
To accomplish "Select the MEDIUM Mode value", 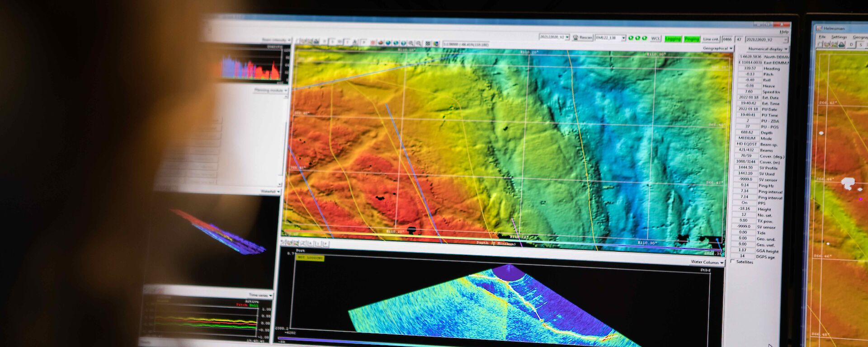I will coord(747,138).
